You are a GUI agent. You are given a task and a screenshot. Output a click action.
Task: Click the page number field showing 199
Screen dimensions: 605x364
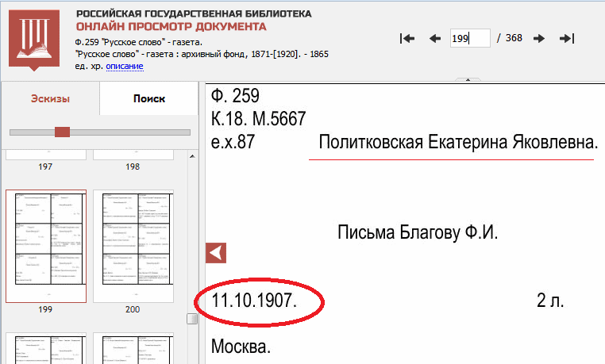tap(470, 38)
